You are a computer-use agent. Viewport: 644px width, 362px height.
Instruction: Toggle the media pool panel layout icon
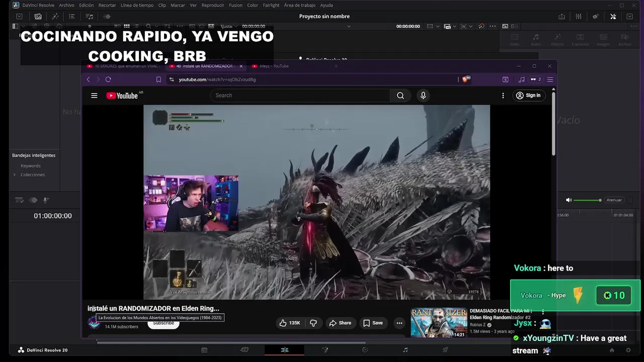(x=15, y=26)
